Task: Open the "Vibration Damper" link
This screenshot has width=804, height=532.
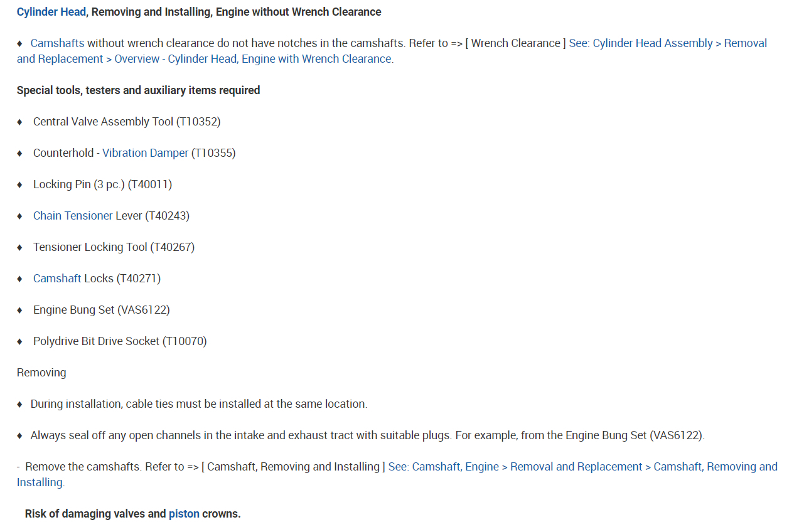Action: click(145, 153)
